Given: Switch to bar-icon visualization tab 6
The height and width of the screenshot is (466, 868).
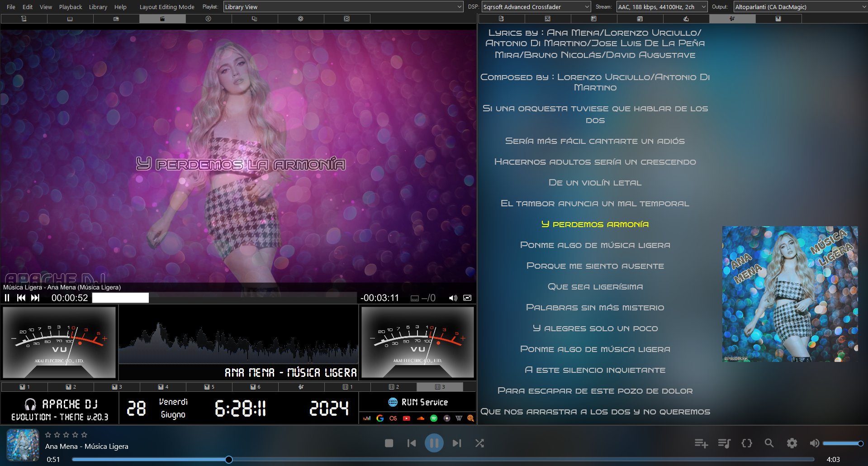Looking at the screenshot, I should tap(255, 387).
